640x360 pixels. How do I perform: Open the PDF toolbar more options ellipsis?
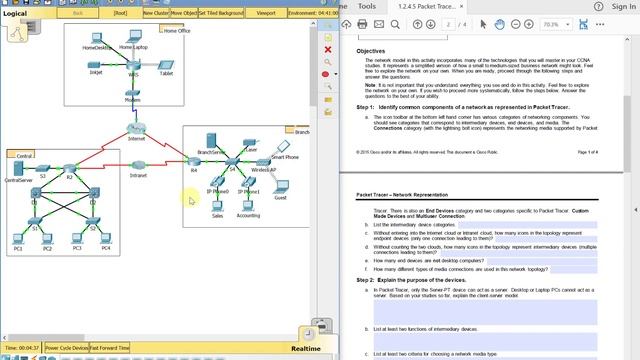coord(600,24)
